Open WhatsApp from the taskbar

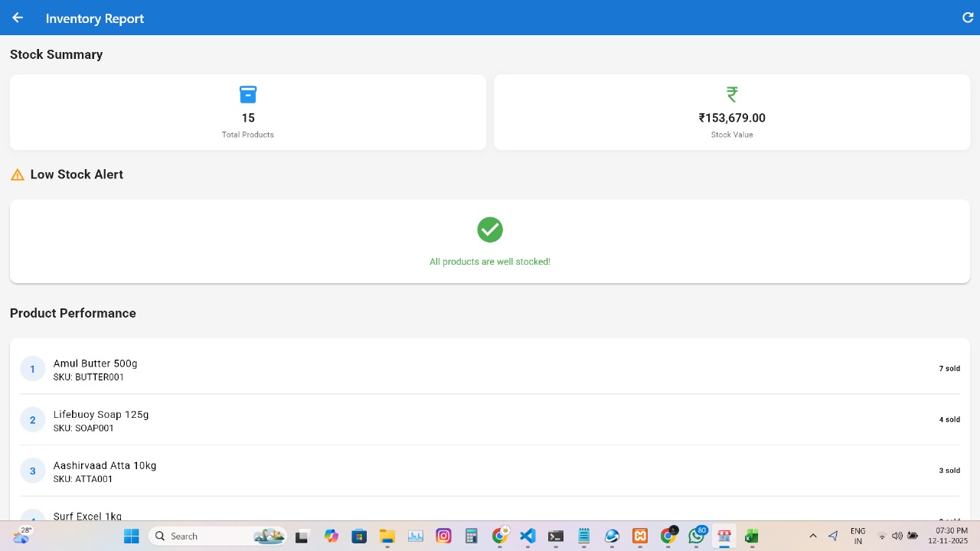[696, 536]
